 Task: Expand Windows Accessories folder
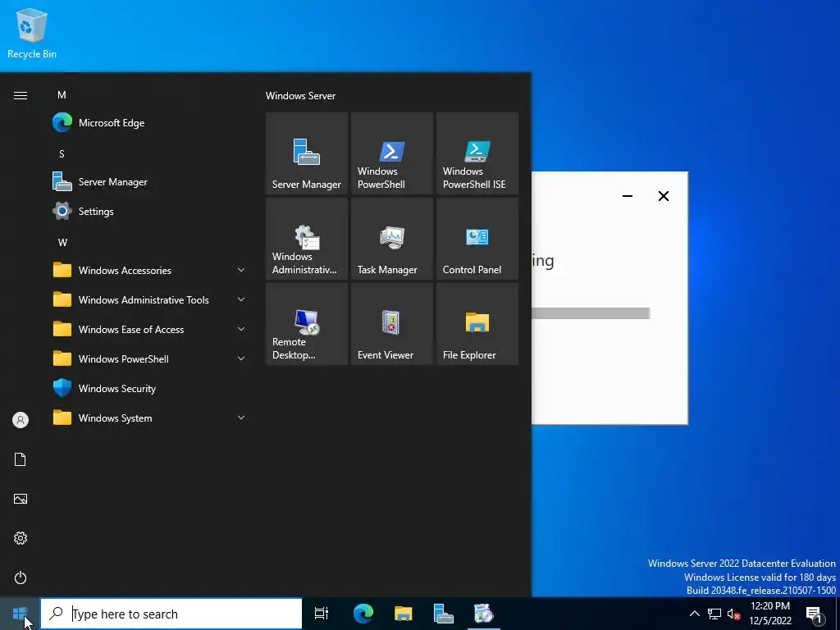pos(150,270)
